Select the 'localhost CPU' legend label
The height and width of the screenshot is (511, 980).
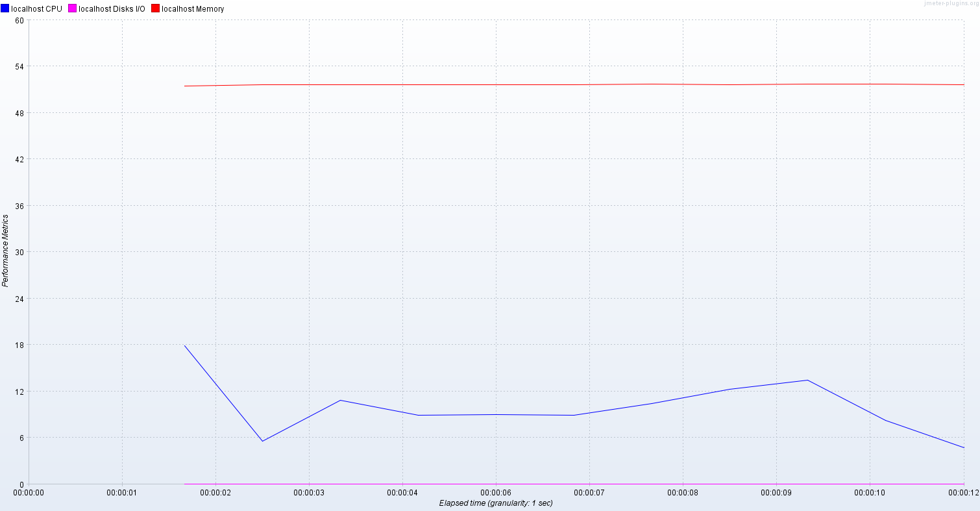coord(36,9)
